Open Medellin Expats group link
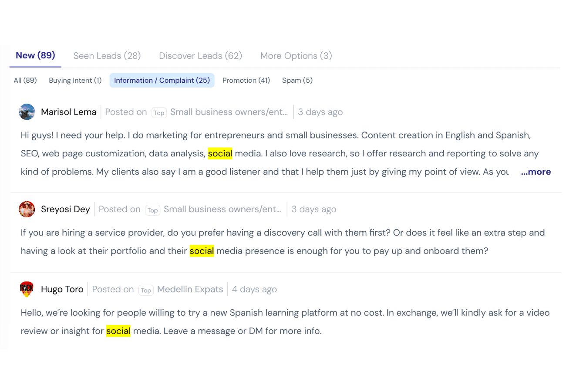 (x=190, y=289)
